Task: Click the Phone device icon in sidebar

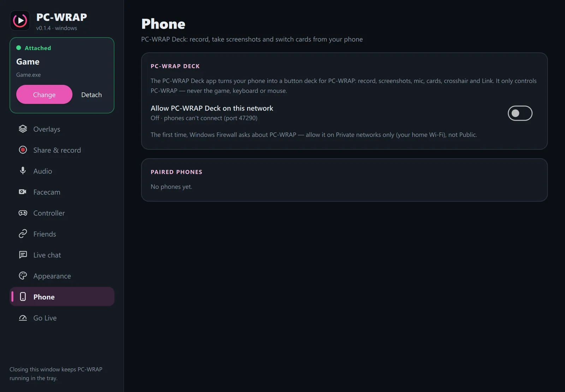Action: click(x=23, y=297)
